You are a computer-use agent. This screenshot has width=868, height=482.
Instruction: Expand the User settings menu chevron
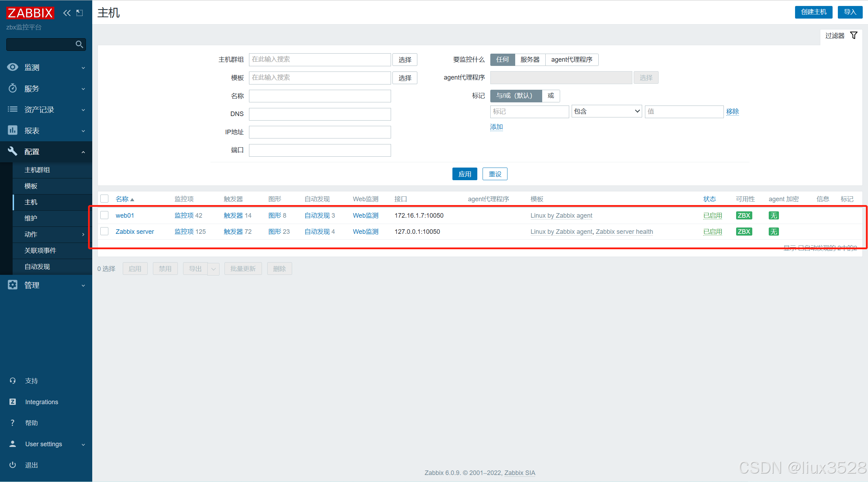click(x=83, y=444)
